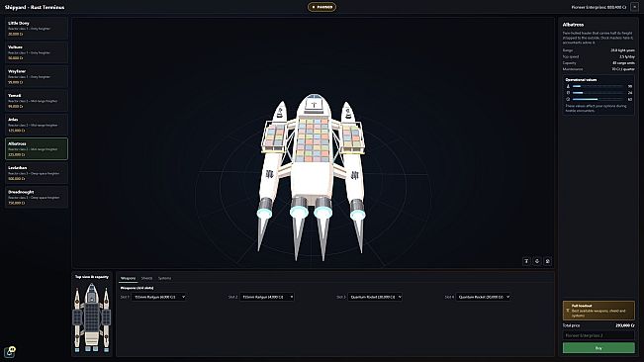This screenshot has height=362, width=644.
Task: Click the Paused status pill
Action: click(322, 7)
